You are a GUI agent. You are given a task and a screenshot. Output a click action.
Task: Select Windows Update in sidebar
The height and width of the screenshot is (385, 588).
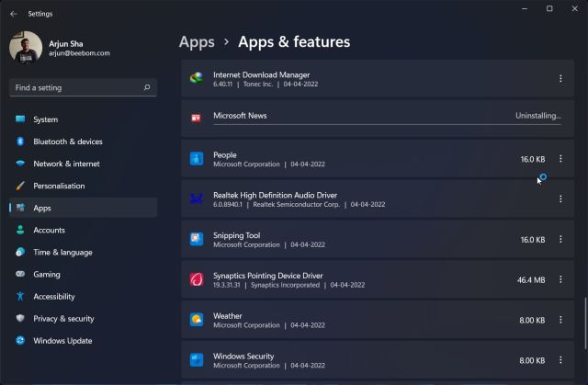[62, 341]
